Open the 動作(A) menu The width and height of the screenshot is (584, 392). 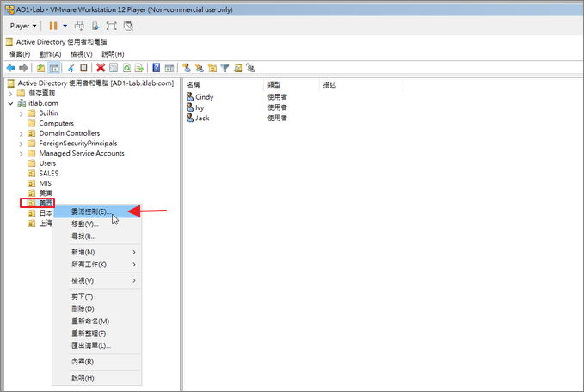[x=50, y=54]
